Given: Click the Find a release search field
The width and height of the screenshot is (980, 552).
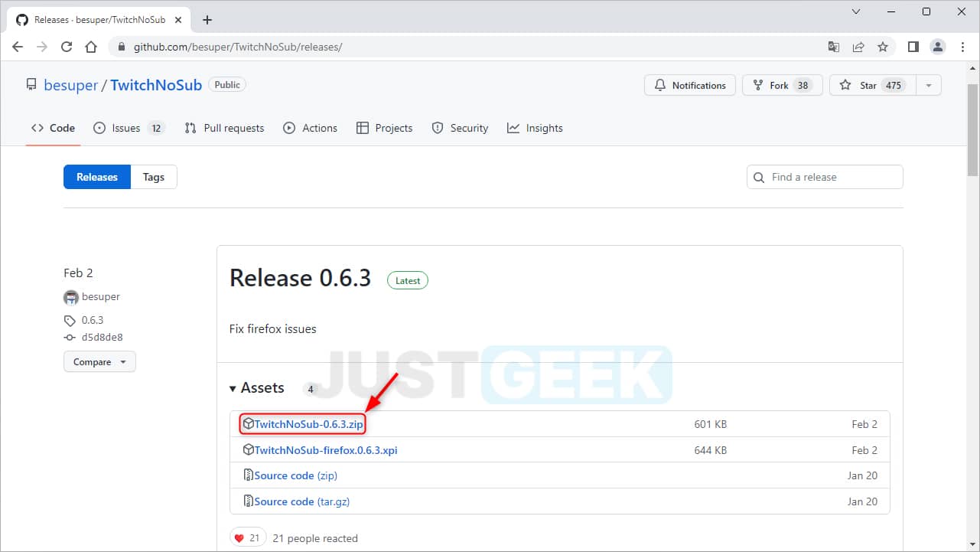Looking at the screenshot, I should click(825, 177).
